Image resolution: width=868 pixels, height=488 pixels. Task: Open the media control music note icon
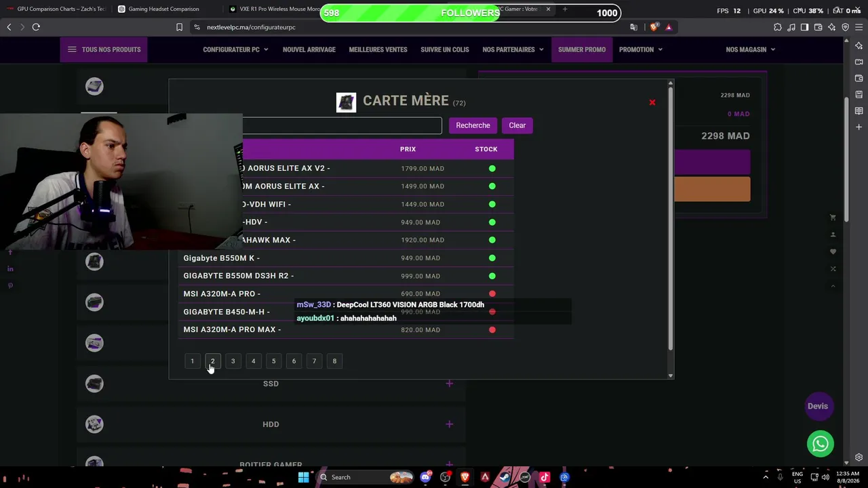(791, 27)
